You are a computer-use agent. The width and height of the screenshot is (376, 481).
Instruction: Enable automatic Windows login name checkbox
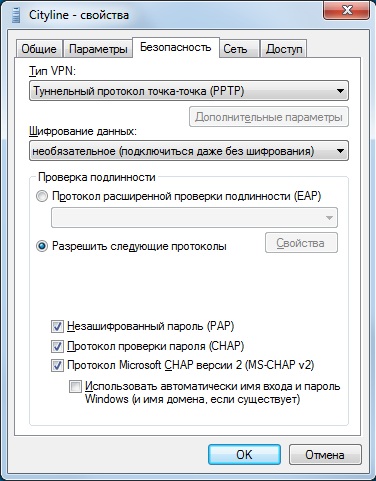click(x=75, y=387)
